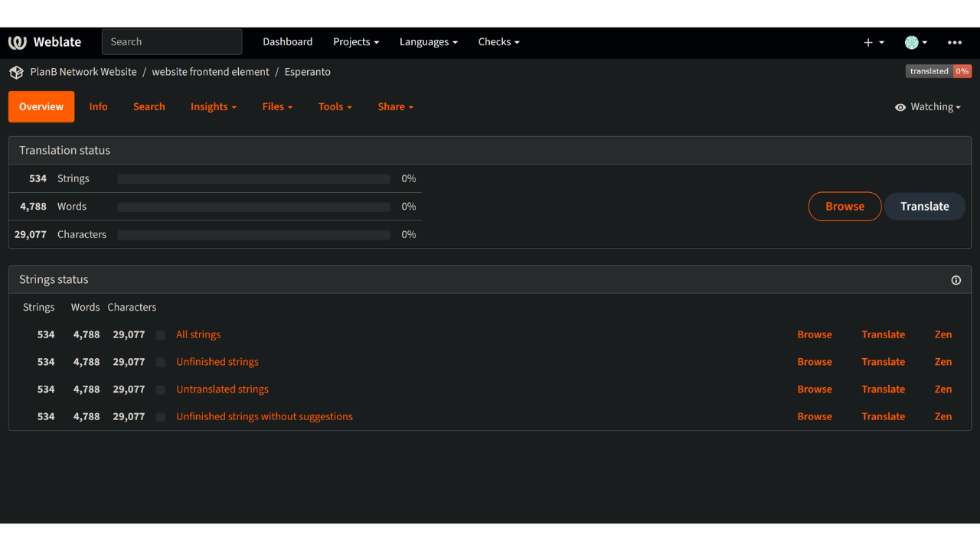Screen dimensions: 980x551
Task: Open the plus add menu icon
Action: 868,43
